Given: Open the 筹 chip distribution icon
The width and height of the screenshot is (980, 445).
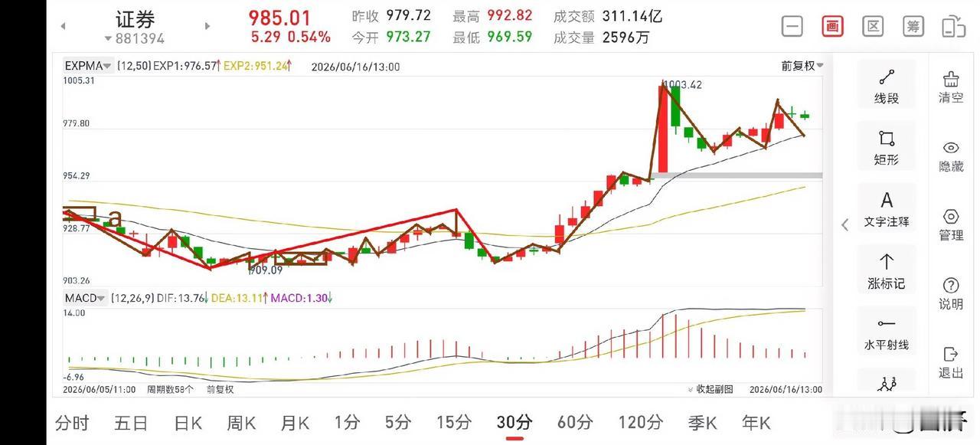Looking at the screenshot, I should (913, 26).
